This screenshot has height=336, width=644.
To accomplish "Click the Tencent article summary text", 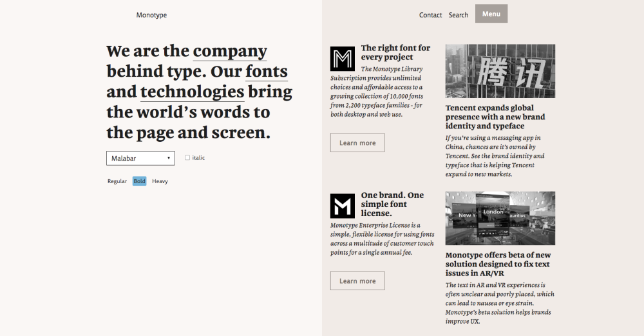I will [495, 156].
